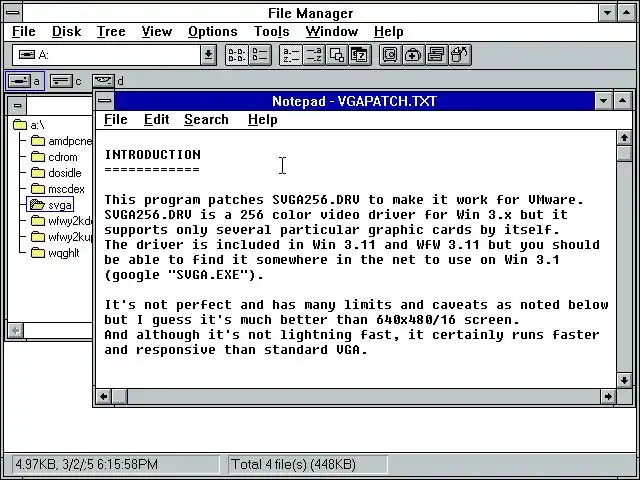Select the cdrom folder
The width and height of the screenshot is (640, 480).
54,157
